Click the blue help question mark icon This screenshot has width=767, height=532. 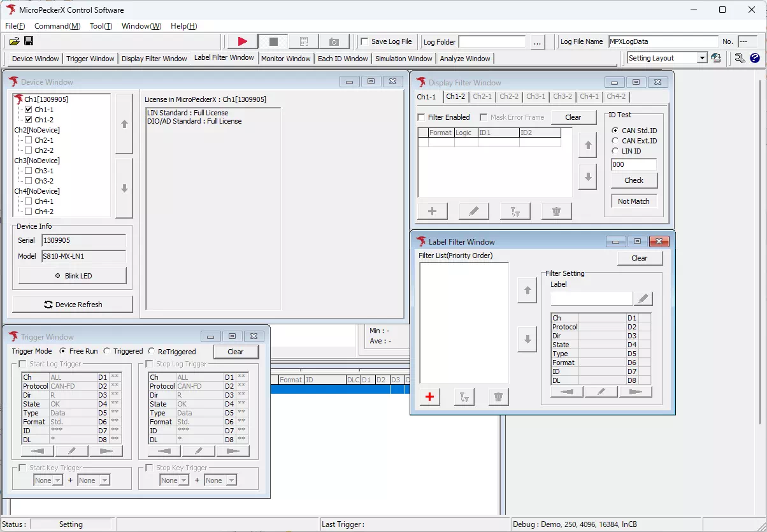point(755,58)
